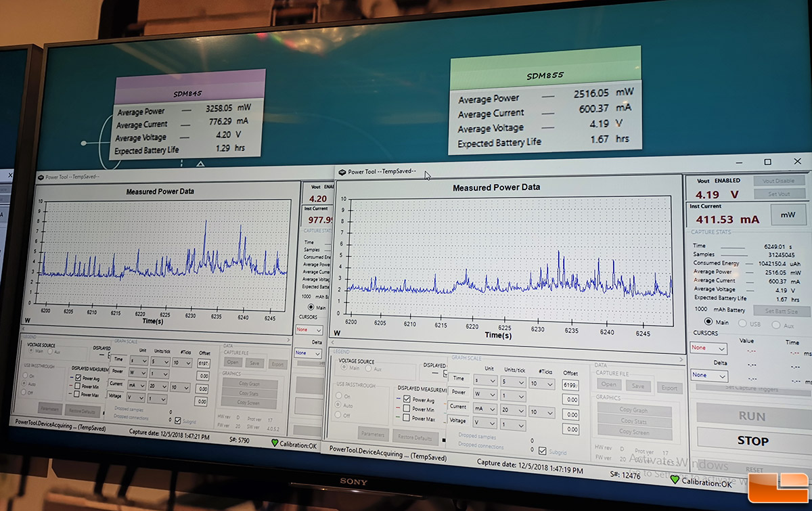Open the Power unit dropdown in right window

tap(484, 394)
